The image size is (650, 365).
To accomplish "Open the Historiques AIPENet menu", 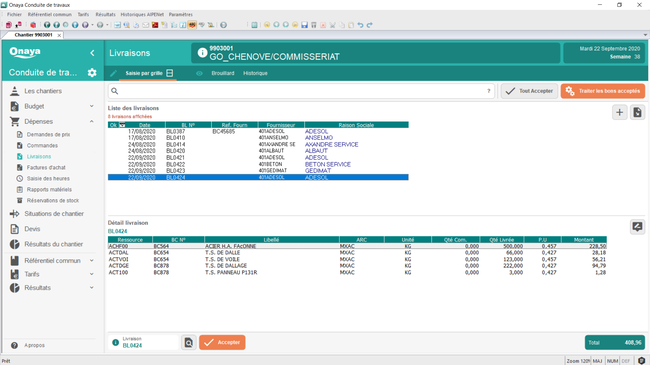I will pyautogui.click(x=143, y=15).
